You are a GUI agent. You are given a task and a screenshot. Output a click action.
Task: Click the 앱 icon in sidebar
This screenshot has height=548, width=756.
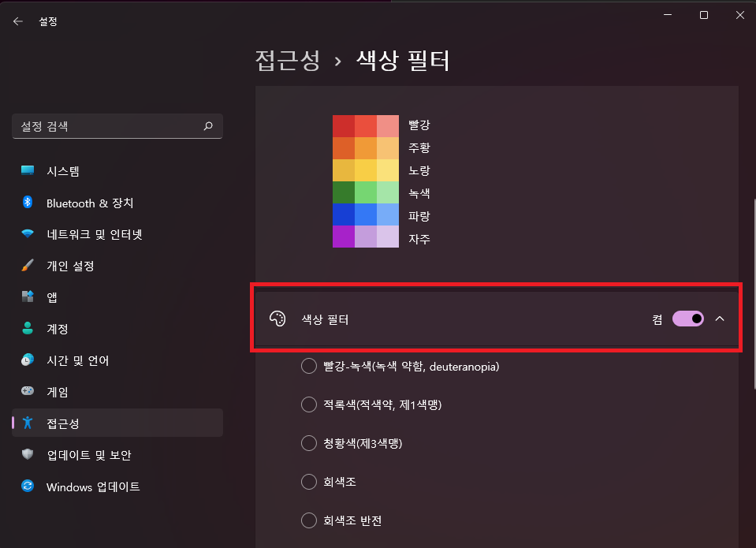coord(28,296)
